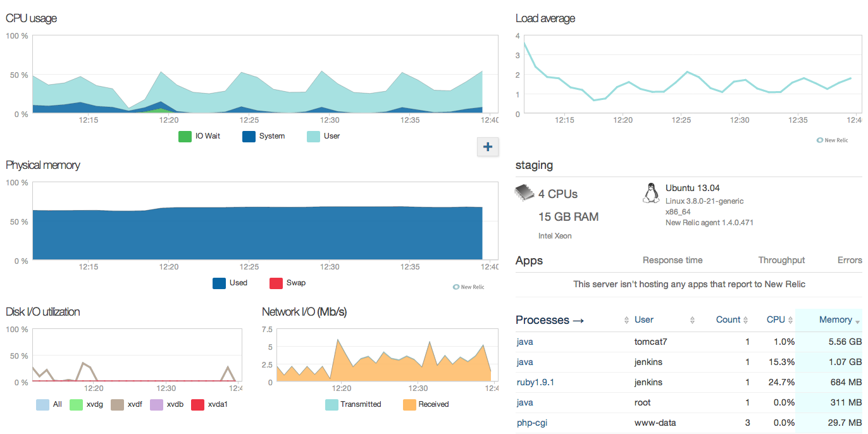Click the Apps section heading
Image resolution: width=868 pixels, height=434 pixels.
(x=529, y=261)
